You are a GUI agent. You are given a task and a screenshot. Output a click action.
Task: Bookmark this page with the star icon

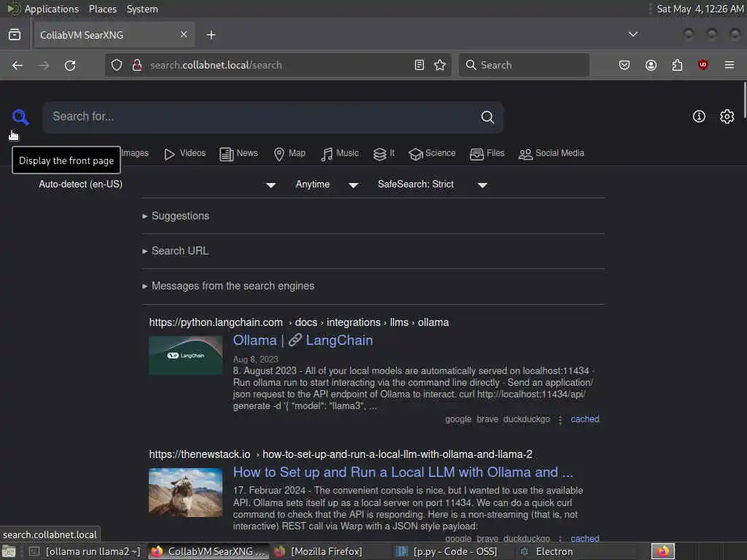pyautogui.click(x=440, y=65)
